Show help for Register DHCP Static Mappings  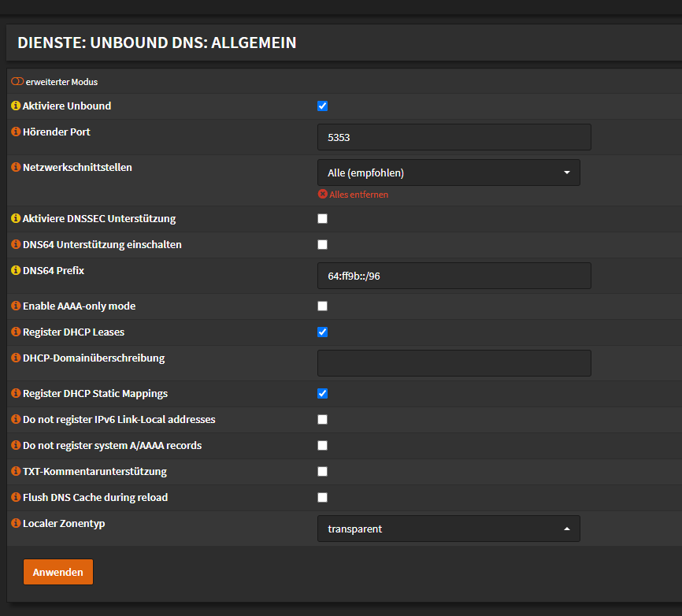pyautogui.click(x=16, y=393)
